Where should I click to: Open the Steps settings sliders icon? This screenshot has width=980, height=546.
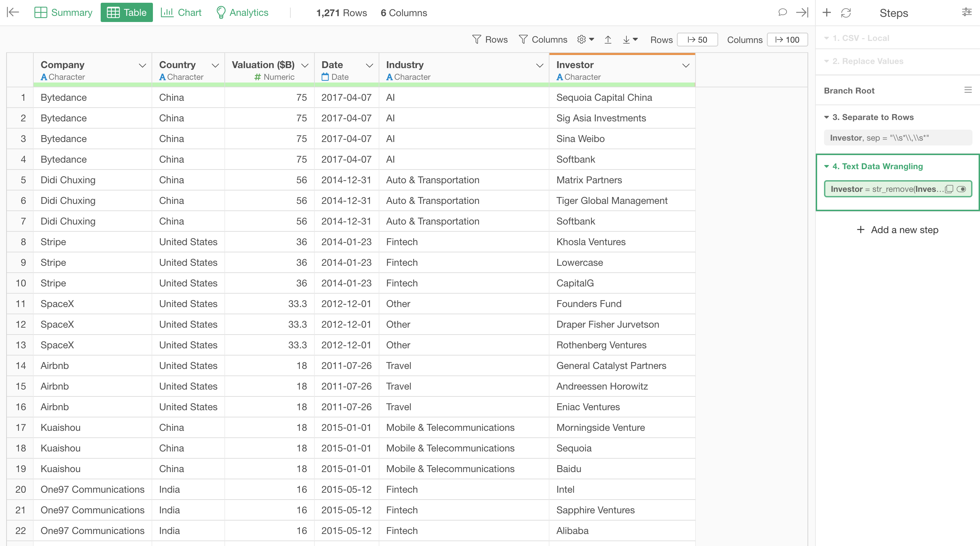966,13
